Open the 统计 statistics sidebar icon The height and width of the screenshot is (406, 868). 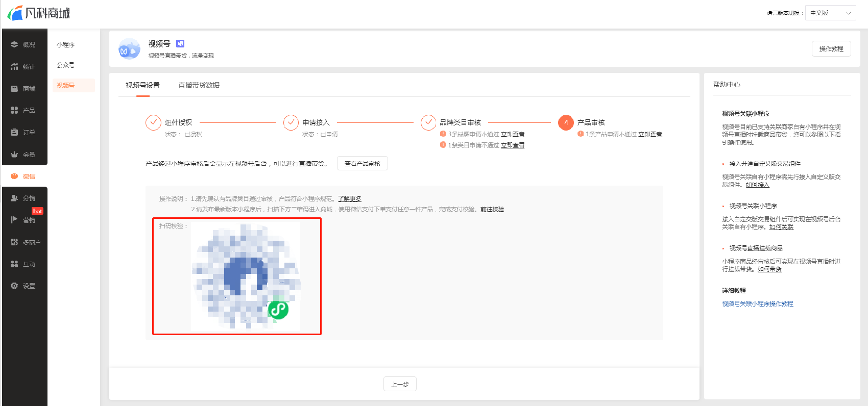click(x=14, y=66)
